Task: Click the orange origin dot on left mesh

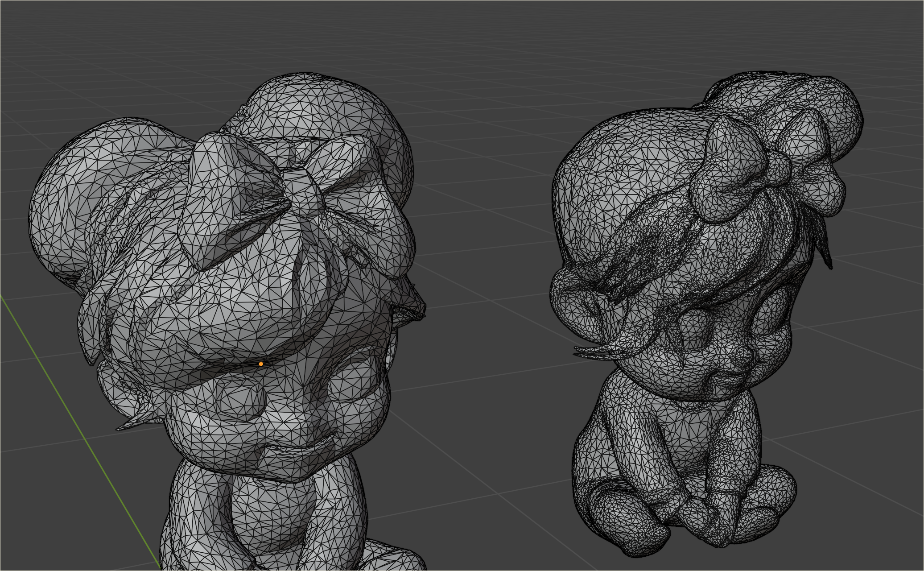Action: click(261, 364)
